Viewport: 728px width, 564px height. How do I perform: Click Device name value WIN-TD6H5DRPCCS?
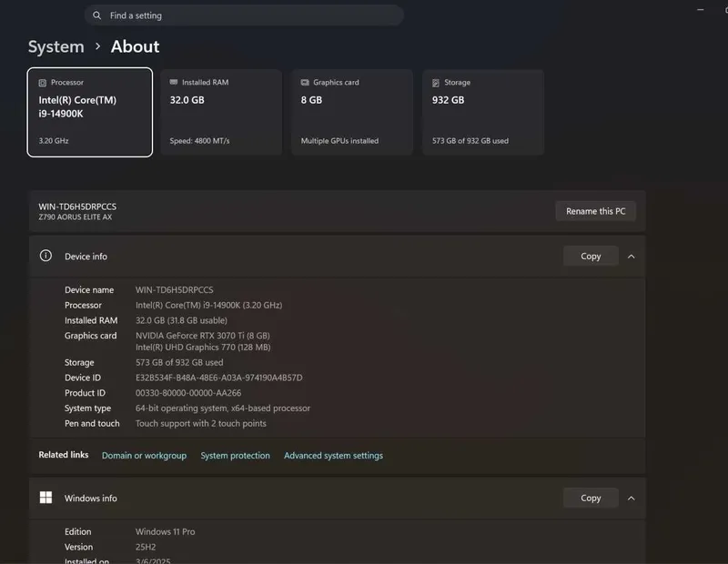[174, 290]
